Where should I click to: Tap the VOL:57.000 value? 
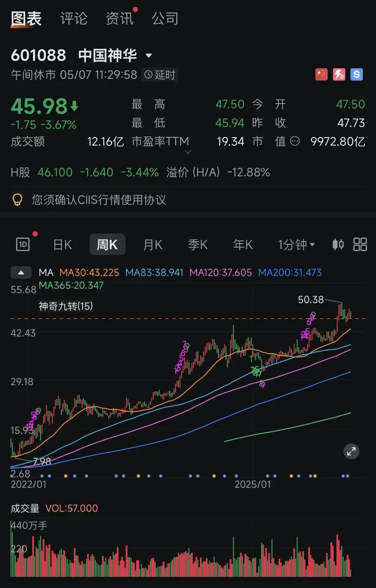pyautogui.click(x=71, y=508)
